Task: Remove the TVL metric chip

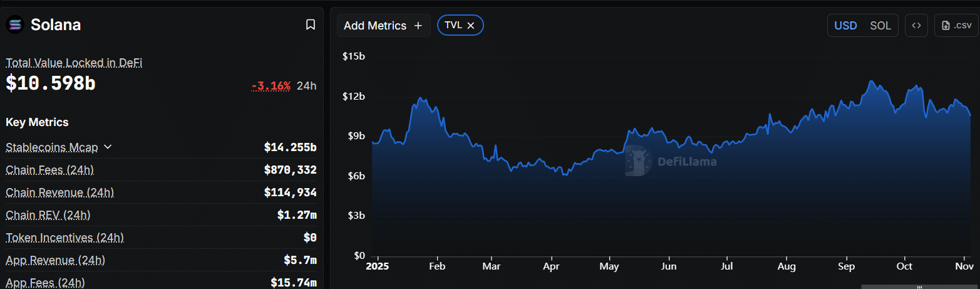Action: tap(471, 26)
